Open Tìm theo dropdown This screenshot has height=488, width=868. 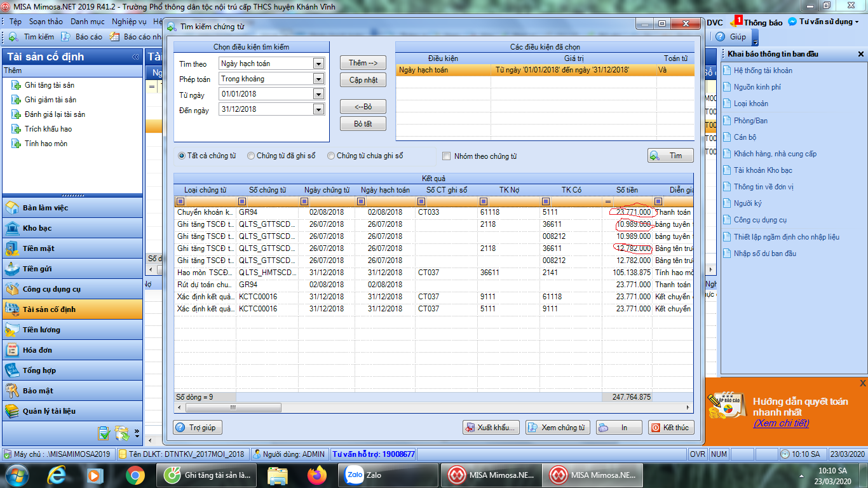click(318, 64)
